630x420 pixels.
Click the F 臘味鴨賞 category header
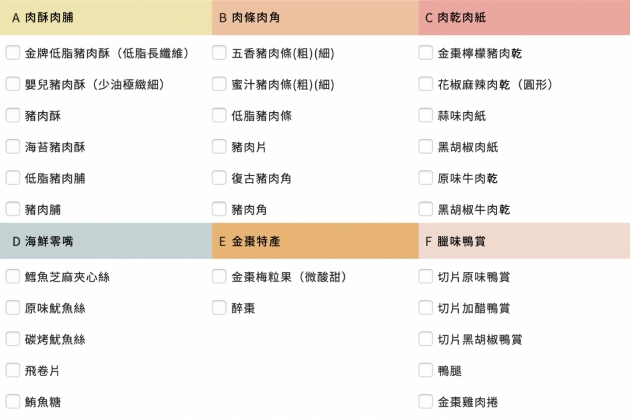pos(524,241)
